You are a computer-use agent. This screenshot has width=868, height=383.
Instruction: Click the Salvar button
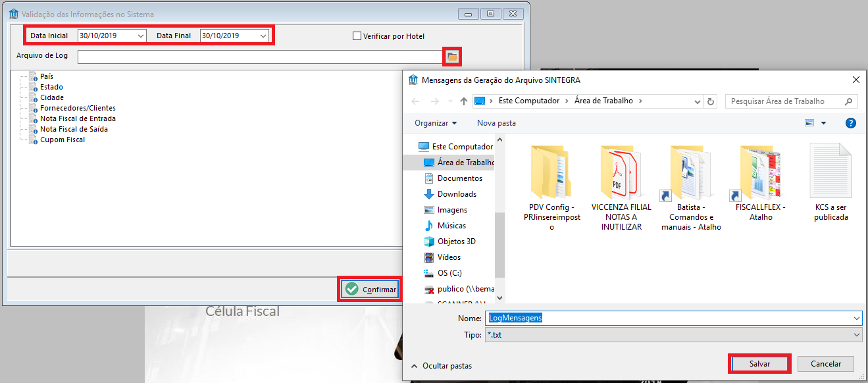coord(759,363)
